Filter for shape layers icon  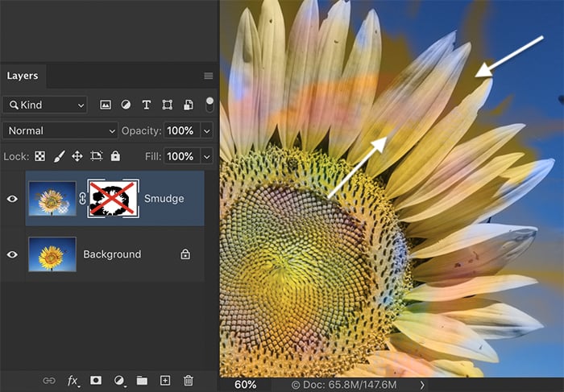(168, 105)
